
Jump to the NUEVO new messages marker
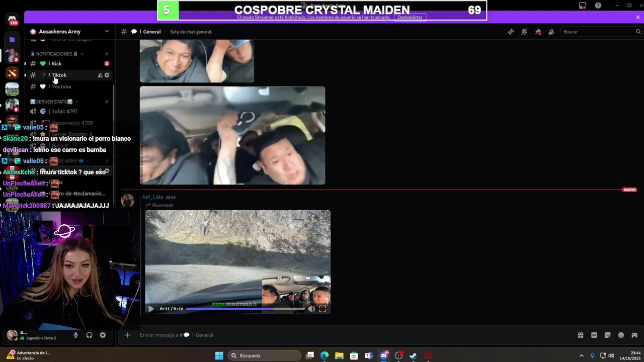click(x=630, y=190)
